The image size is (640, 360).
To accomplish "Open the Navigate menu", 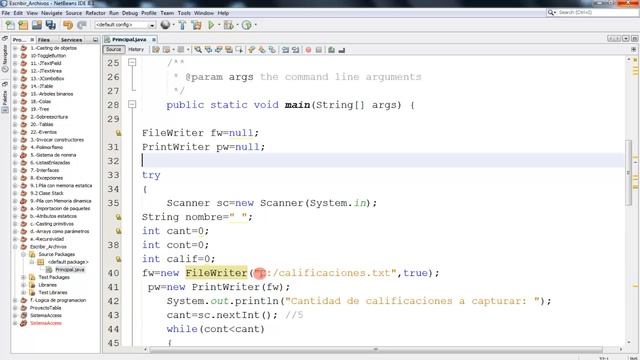I will click(x=51, y=13).
